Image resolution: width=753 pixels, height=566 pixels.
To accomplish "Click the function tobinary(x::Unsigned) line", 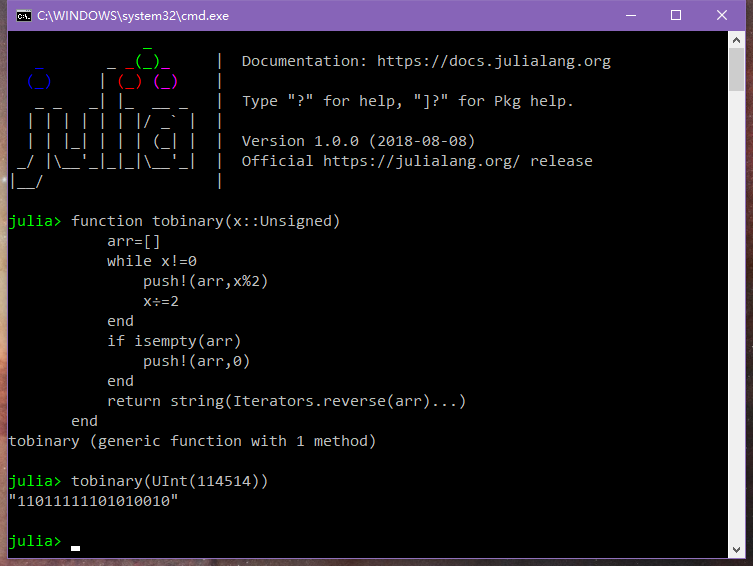I will pos(206,221).
